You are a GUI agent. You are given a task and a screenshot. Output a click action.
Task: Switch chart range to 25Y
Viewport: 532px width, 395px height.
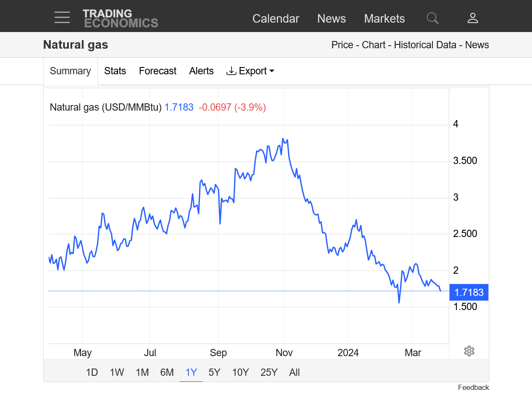pyautogui.click(x=269, y=372)
